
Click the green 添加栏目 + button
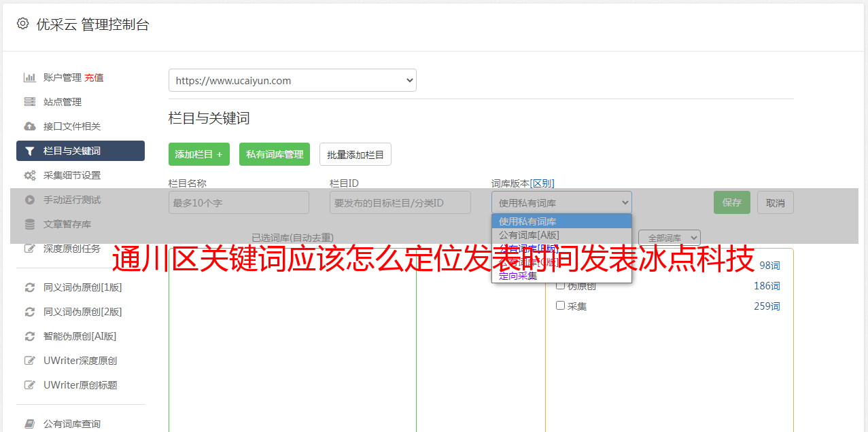click(x=199, y=154)
